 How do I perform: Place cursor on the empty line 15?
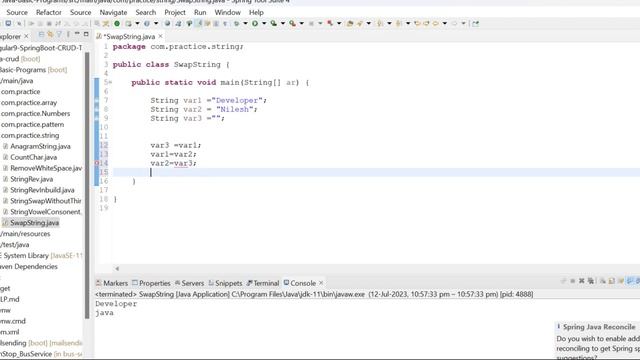(x=376, y=172)
